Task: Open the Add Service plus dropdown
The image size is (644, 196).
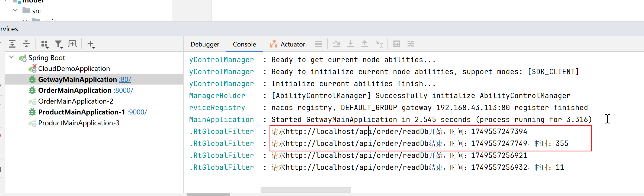Action: [x=91, y=44]
